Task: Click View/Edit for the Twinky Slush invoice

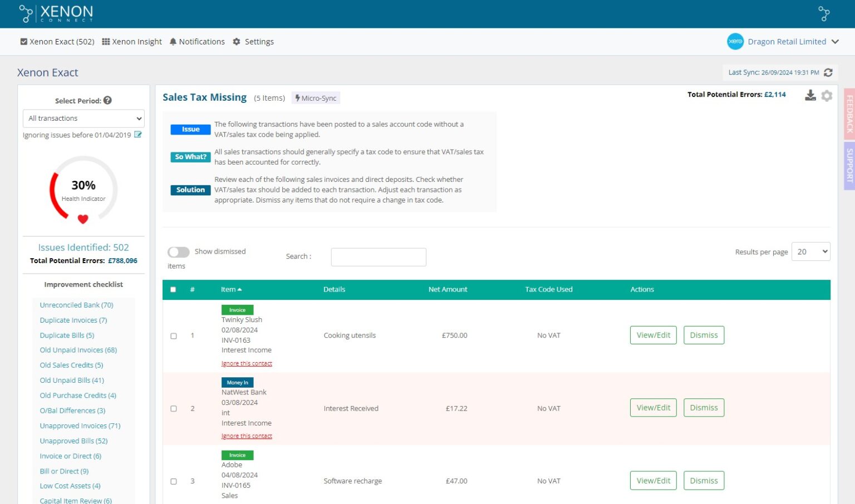Action: click(653, 335)
